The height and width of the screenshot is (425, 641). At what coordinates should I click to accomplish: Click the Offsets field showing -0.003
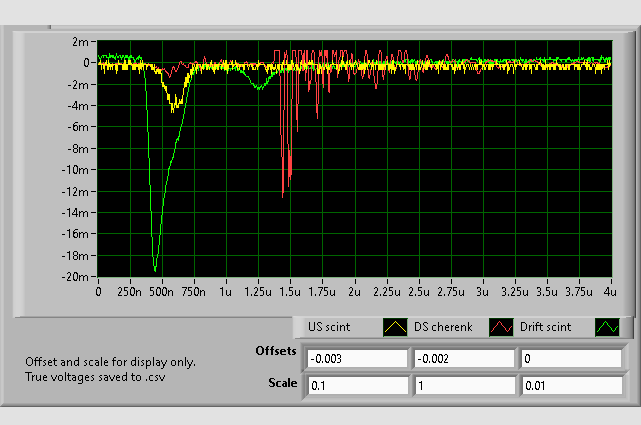pos(357,359)
